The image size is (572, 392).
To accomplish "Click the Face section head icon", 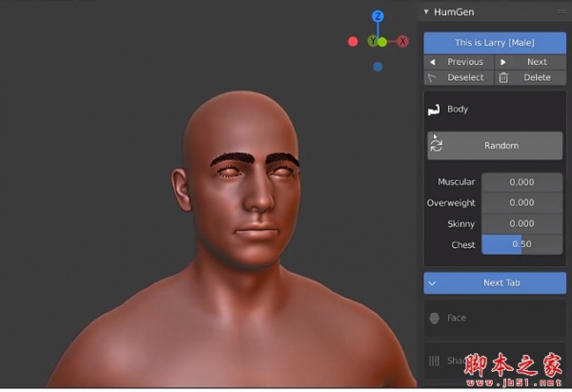I will [435, 318].
